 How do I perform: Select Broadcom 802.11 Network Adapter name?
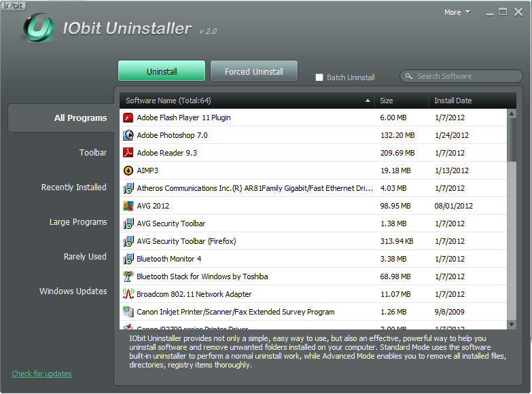click(194, 294)
